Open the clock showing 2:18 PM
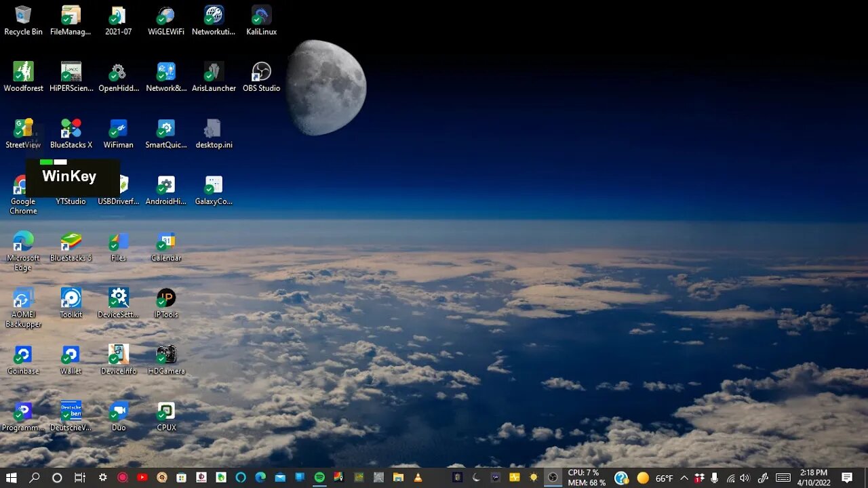The image size is (868, 488). tap(814, 478)
